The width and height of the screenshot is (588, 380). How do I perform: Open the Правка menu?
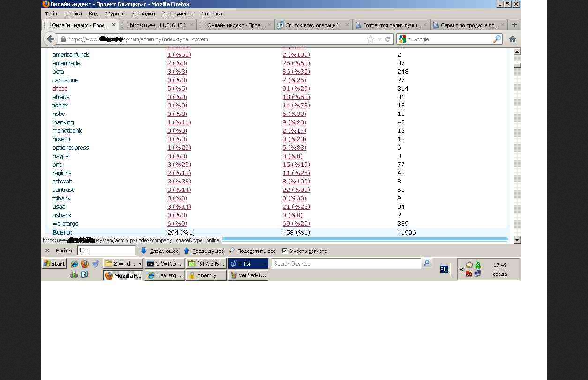tap(73, 14)
